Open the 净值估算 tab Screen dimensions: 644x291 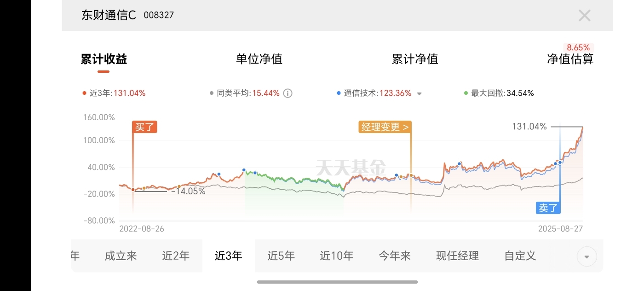click(x=570, y=59)
